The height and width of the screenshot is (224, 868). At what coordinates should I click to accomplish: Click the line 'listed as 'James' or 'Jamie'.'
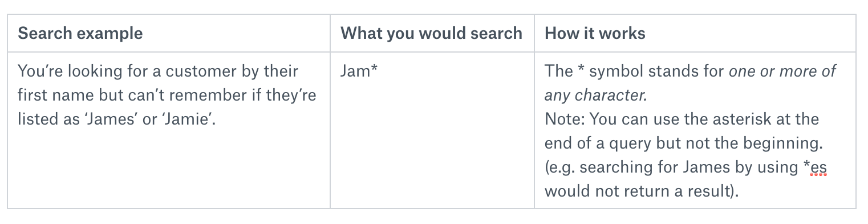[117, 119]
